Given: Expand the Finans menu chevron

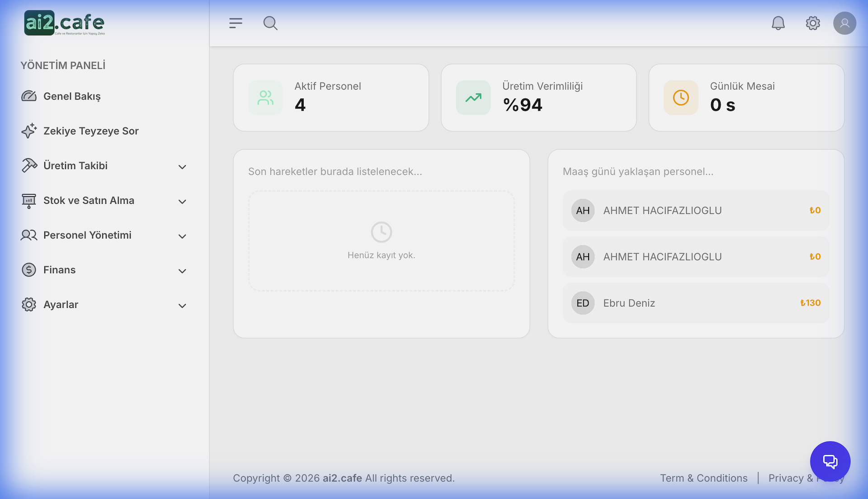Looking at the screenshot, I should [182, 271].
